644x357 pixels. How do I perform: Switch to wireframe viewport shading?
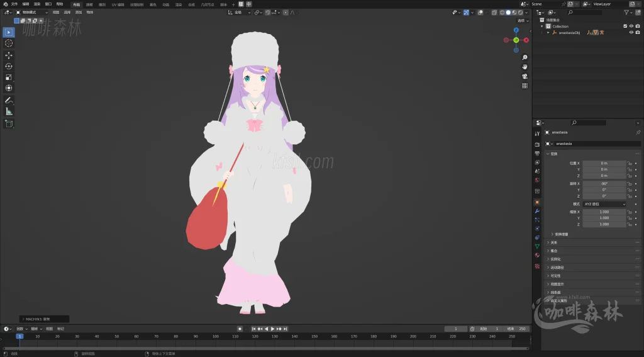[x=502, y=13]
